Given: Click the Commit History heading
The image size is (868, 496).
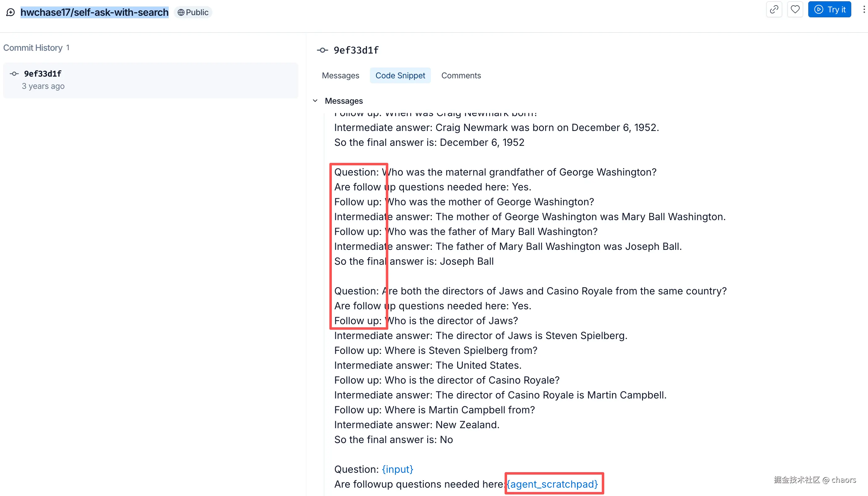Looking at the screenshot, I should (33, 48).
